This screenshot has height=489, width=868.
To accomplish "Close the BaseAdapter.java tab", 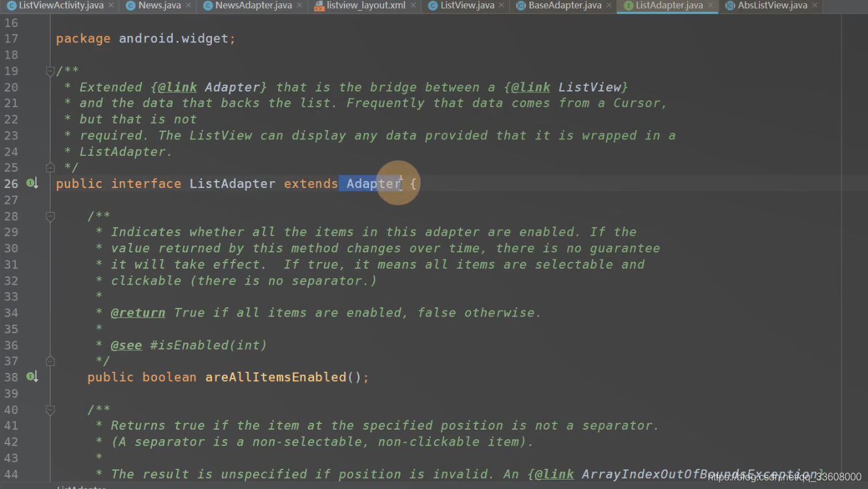I will (609, 5).
